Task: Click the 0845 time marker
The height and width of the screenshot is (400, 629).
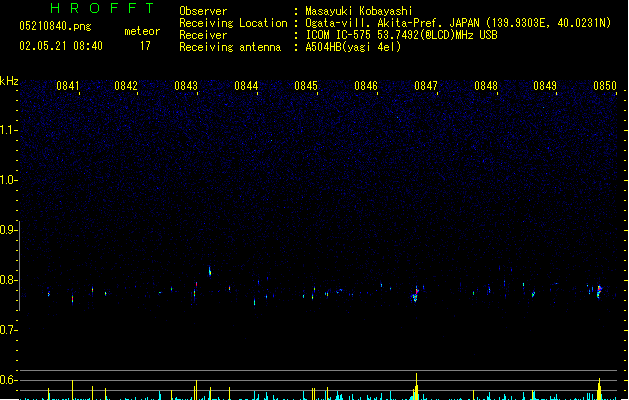Action: click(306, 86)
